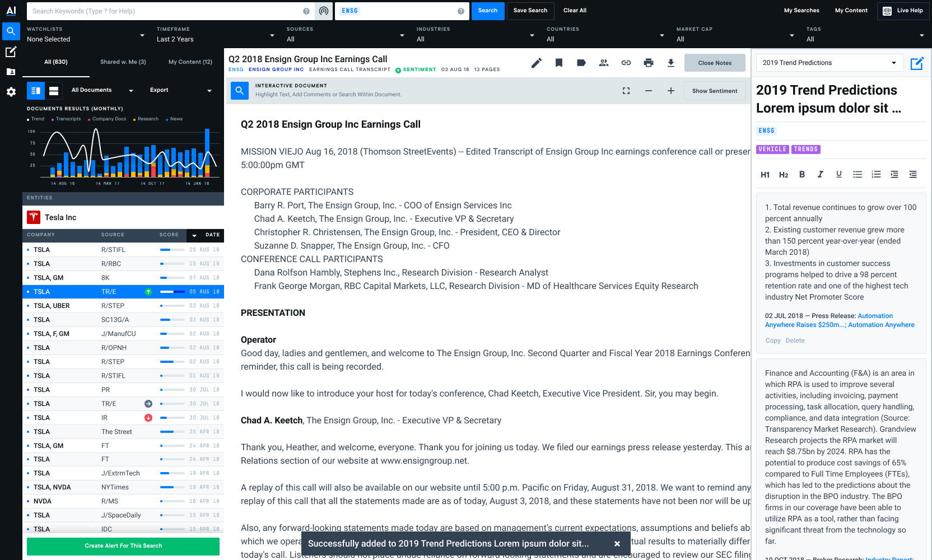The height and width of the screenshot is (560, 932).
Task: Click Create Alert For This Search
Action: 123,546
